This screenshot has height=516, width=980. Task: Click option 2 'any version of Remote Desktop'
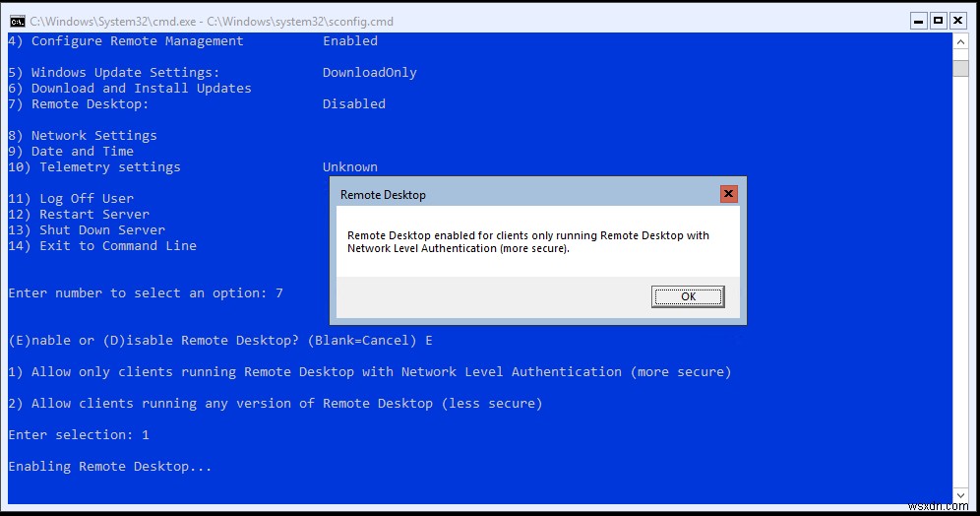[x=276, y=404]
